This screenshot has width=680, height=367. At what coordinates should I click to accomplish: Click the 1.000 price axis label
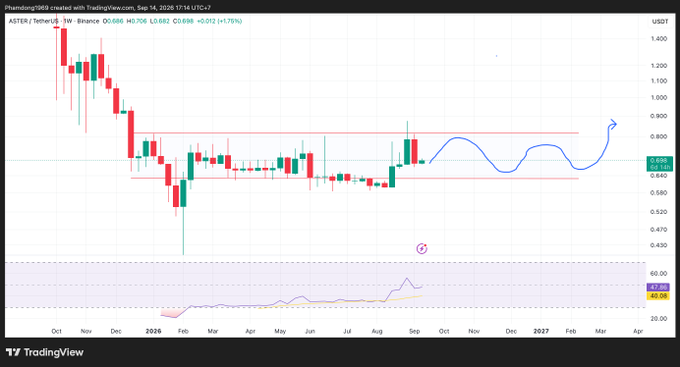tap(659, 98)
